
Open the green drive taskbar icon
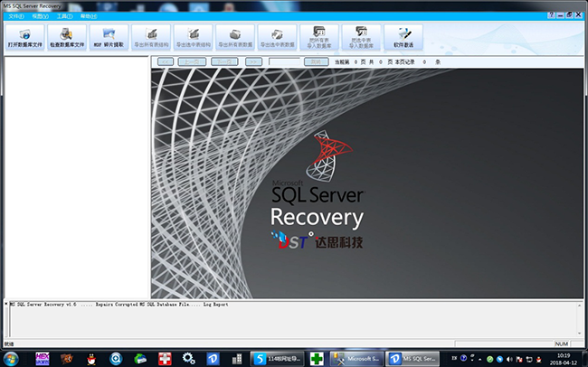coord(140,359)
